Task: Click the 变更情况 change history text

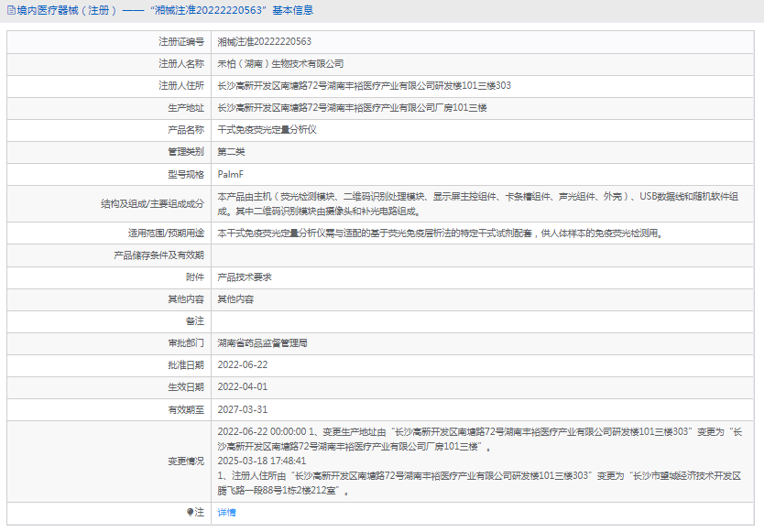Action: (x=480, y=461)
